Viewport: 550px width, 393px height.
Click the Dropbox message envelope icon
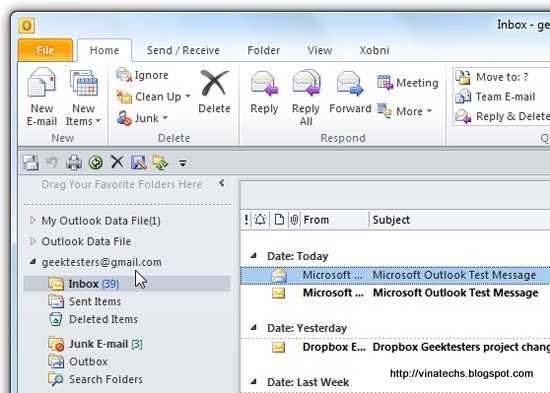coord(279,347)
